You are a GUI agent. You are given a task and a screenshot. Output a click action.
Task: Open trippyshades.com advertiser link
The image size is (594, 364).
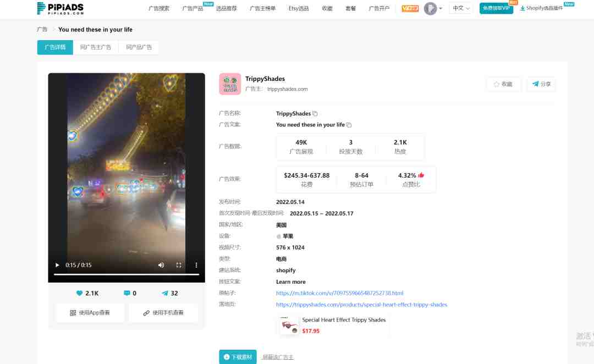pos(287,89)
